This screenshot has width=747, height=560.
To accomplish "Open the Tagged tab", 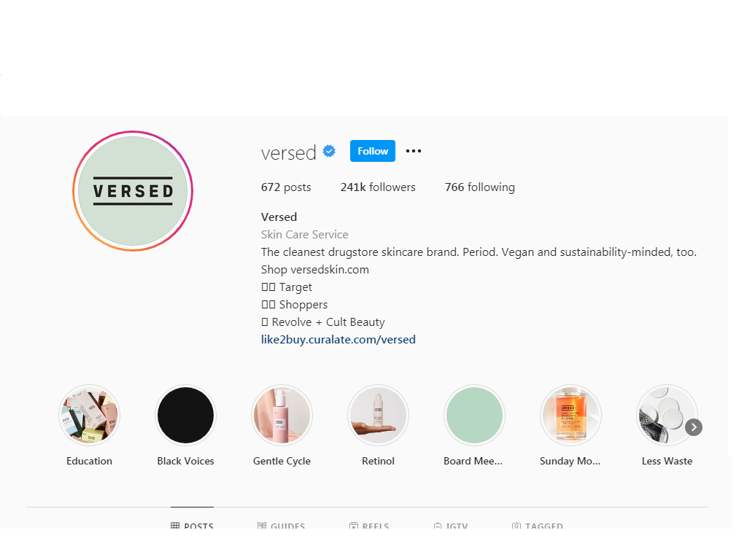I will (538, 526).
